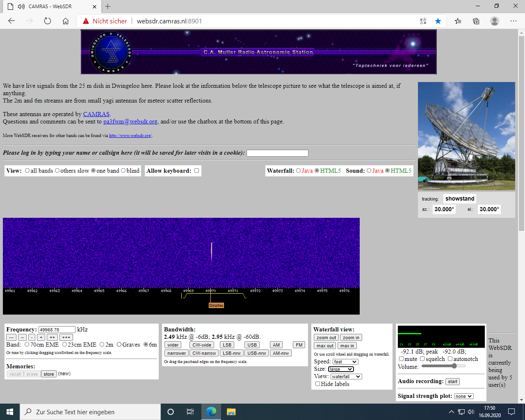Image resolution: width=525 pixels, height=420 pixels.
Task: Open the 'Nicht sicher' security warning
Action: point(105,21)
